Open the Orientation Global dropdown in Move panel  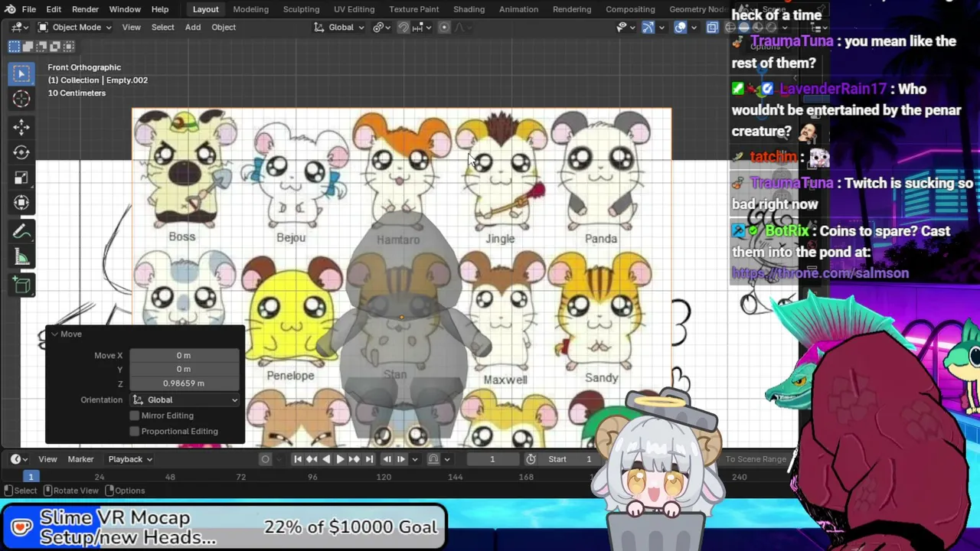point(185,400)
